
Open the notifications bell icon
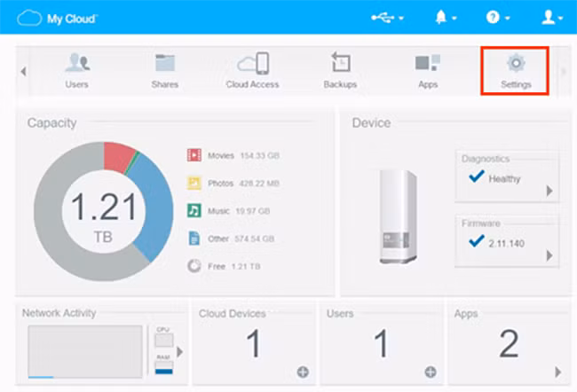pos(441,17)
